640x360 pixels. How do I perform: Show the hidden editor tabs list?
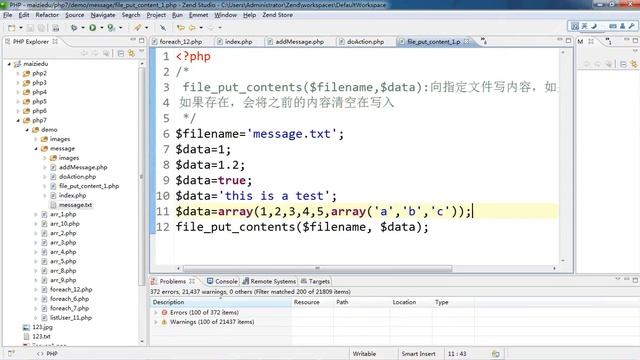[x=484, y=41]
